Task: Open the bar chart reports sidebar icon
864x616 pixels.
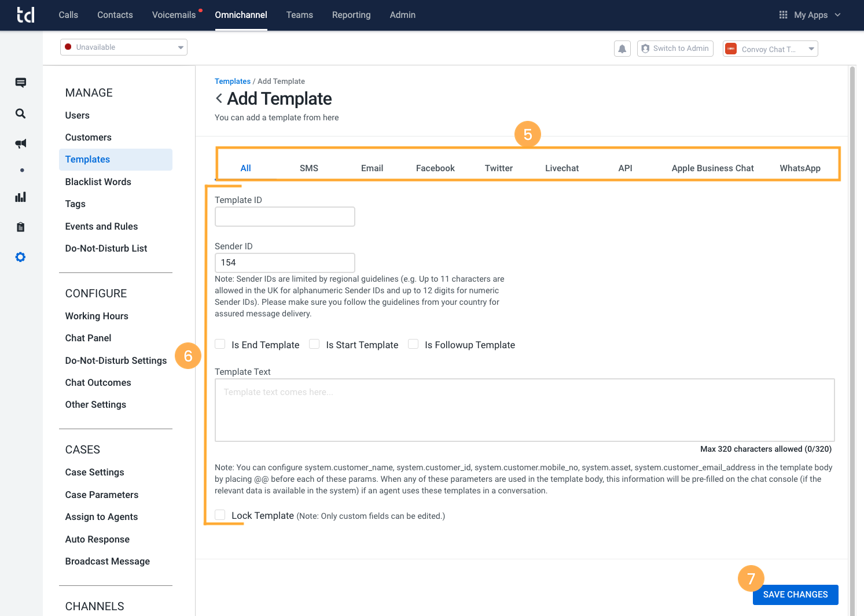Action: tap(21, 197)
